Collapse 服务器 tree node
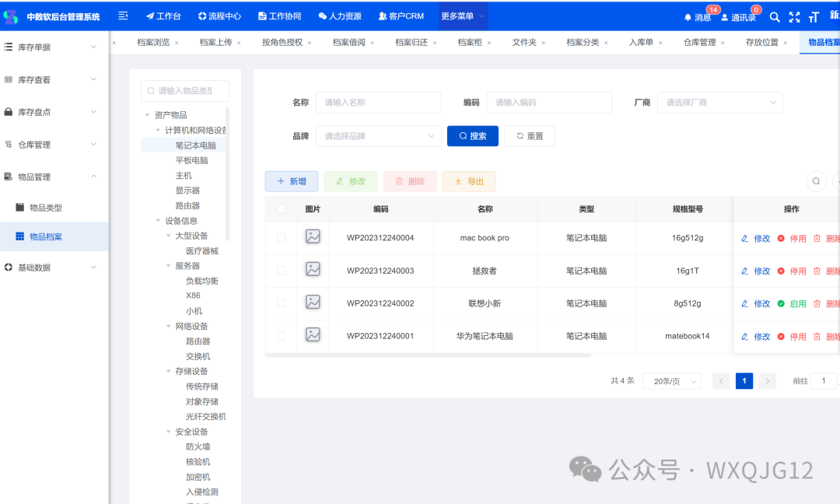Image resolution: width=840 pixels, height=504 pixels. [168, 266]
